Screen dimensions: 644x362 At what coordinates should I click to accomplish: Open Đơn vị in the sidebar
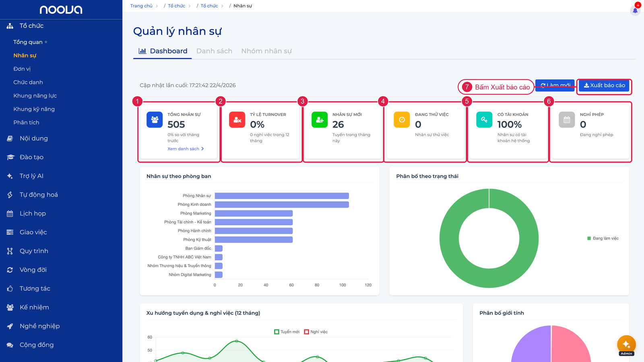click(x=22, y=69)
